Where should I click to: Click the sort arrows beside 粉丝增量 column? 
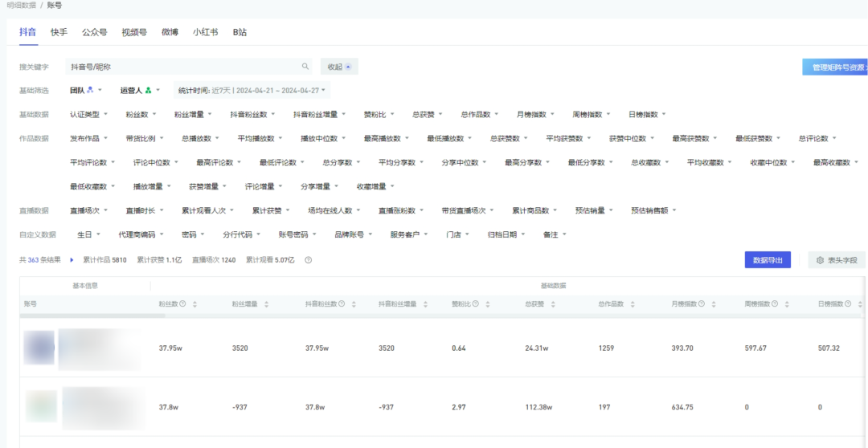267,304
